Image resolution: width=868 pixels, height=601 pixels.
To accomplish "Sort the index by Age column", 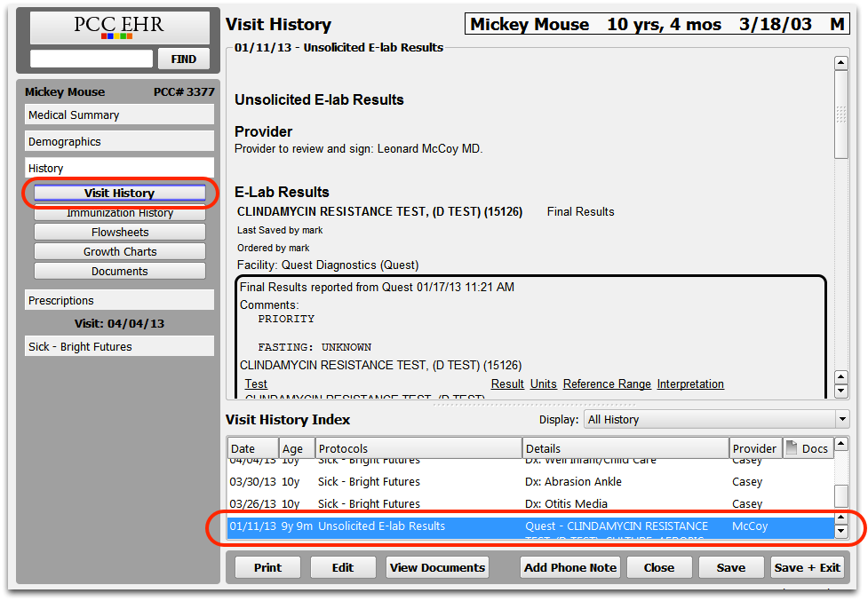I will [297, 448].
